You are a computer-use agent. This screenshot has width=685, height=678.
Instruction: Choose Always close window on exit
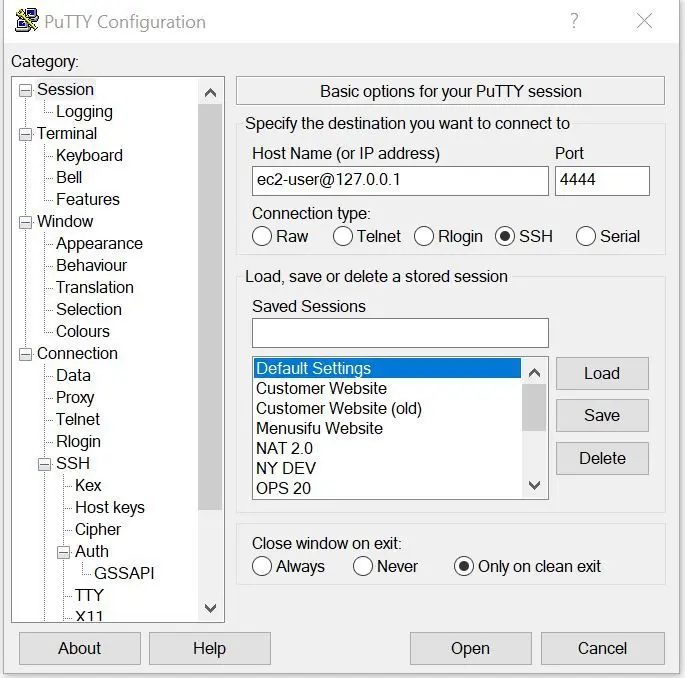pos(262,566)
